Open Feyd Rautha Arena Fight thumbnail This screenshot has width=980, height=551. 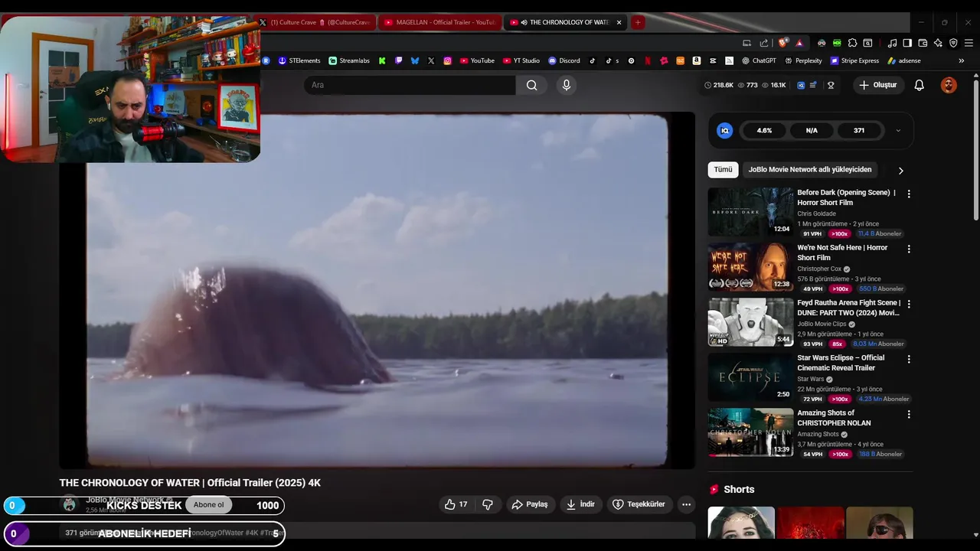coord(750,322)
